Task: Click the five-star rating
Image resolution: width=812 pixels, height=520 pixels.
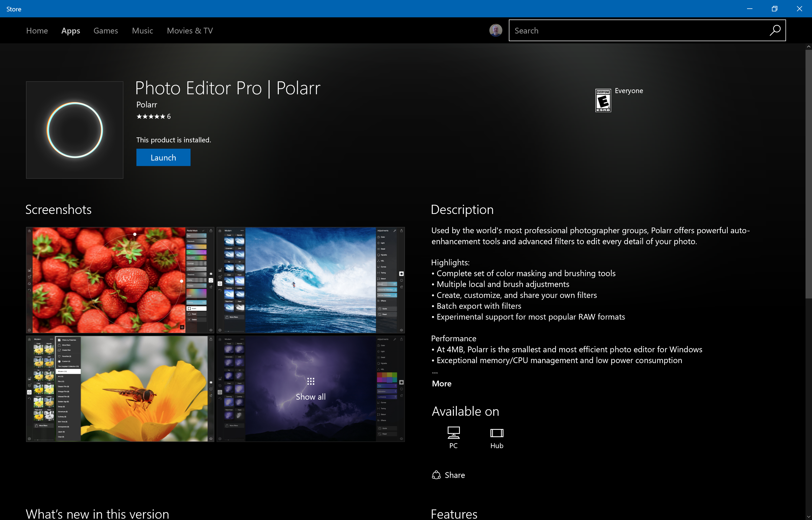Action: point(151,116)
